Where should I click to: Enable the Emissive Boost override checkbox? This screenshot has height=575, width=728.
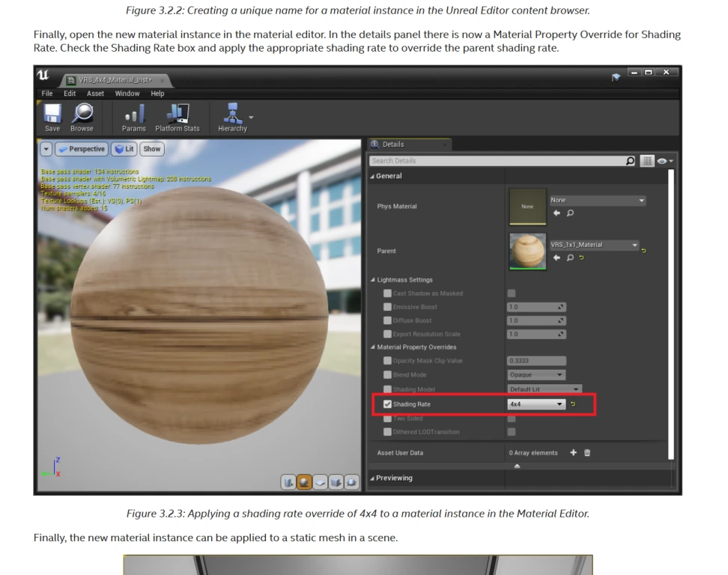point(387,307)
